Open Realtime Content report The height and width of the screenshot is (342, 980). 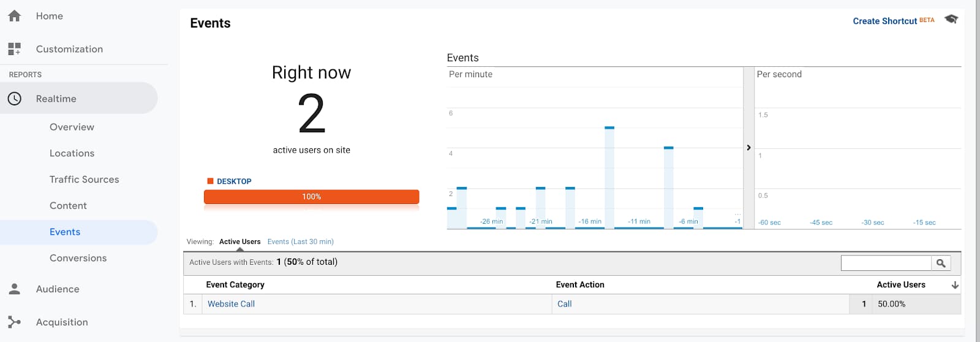coord(68,206)
